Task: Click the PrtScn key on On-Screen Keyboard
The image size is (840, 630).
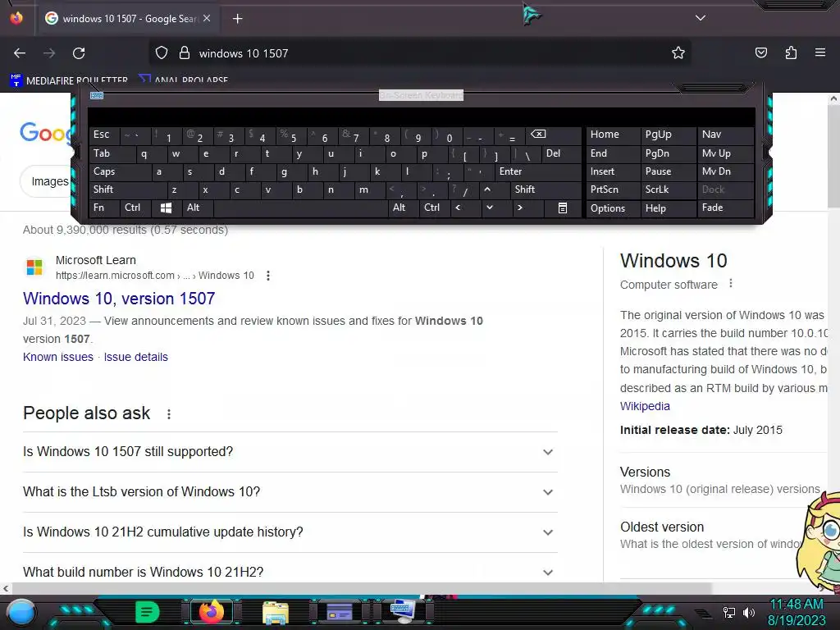Action: coord(613,189)
